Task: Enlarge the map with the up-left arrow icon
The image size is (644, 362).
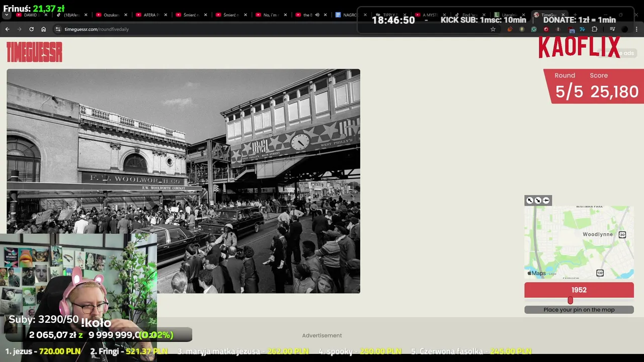Action: coord(529,201)
